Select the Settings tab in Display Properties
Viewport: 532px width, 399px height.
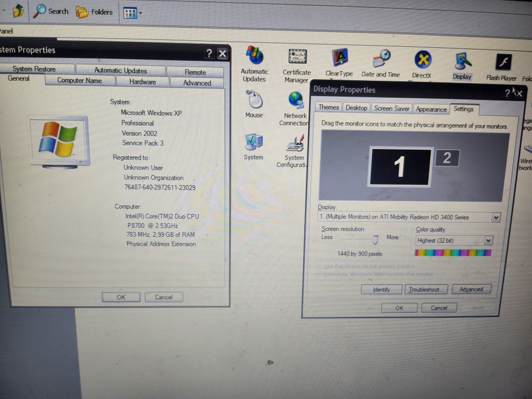pos(463,109)
